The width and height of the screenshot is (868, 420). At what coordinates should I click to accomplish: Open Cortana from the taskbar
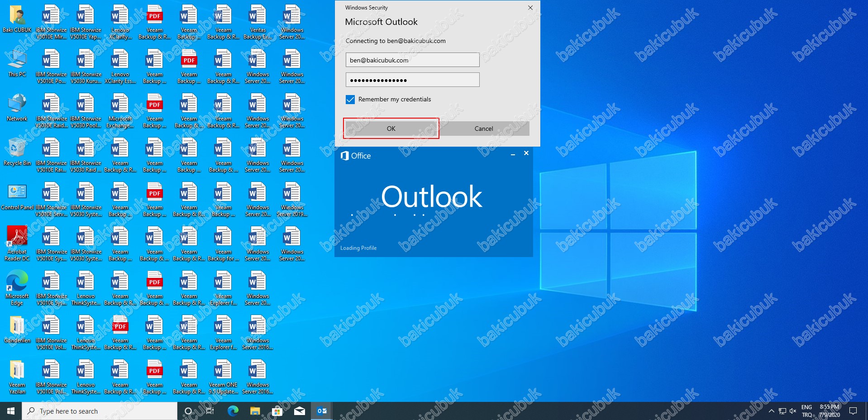point(188,411)
